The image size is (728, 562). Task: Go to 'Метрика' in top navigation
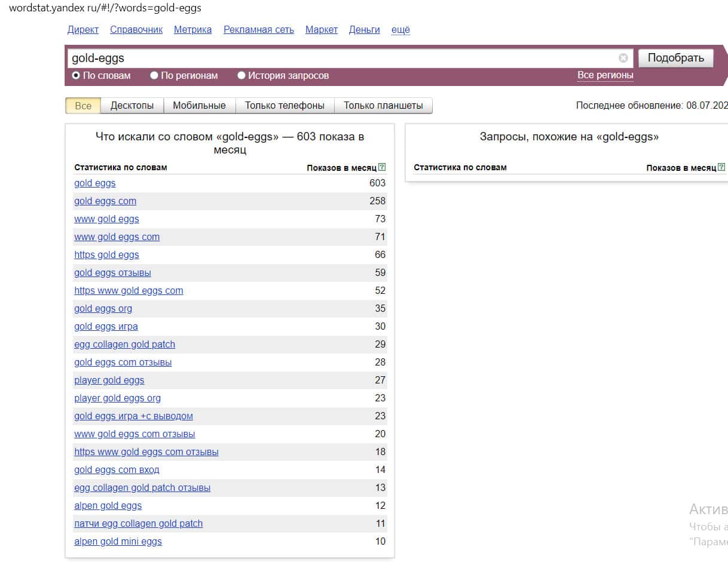(192, 30)
